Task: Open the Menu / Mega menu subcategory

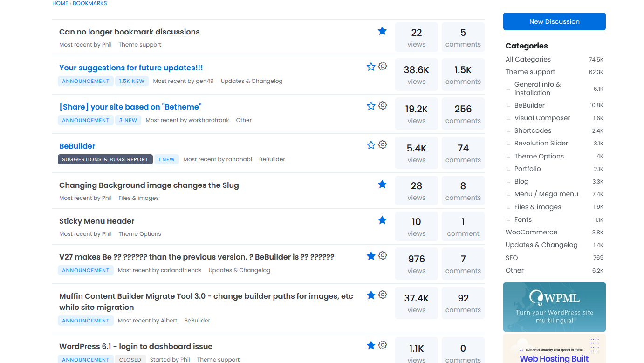Action: point(546,194)
